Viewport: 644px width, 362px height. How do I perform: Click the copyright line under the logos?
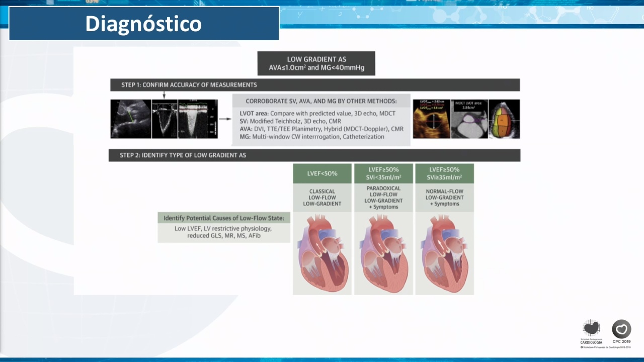coord(606,347)
